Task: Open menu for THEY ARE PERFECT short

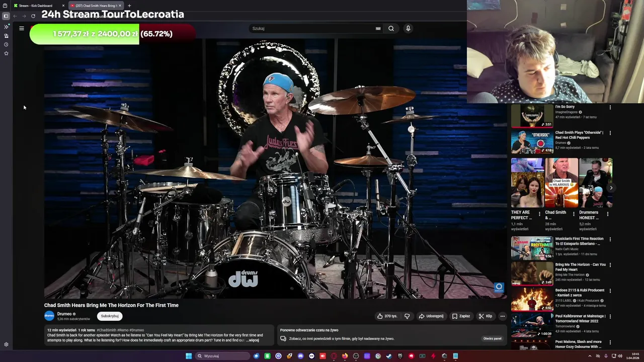Action: pyautogui.click(x=540, y=214)
